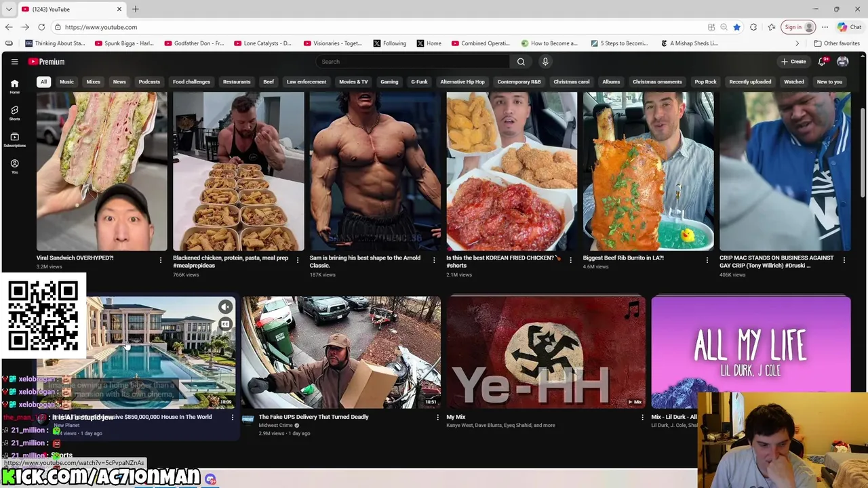Toggle captions on the mansion video preview

[225, 324]
